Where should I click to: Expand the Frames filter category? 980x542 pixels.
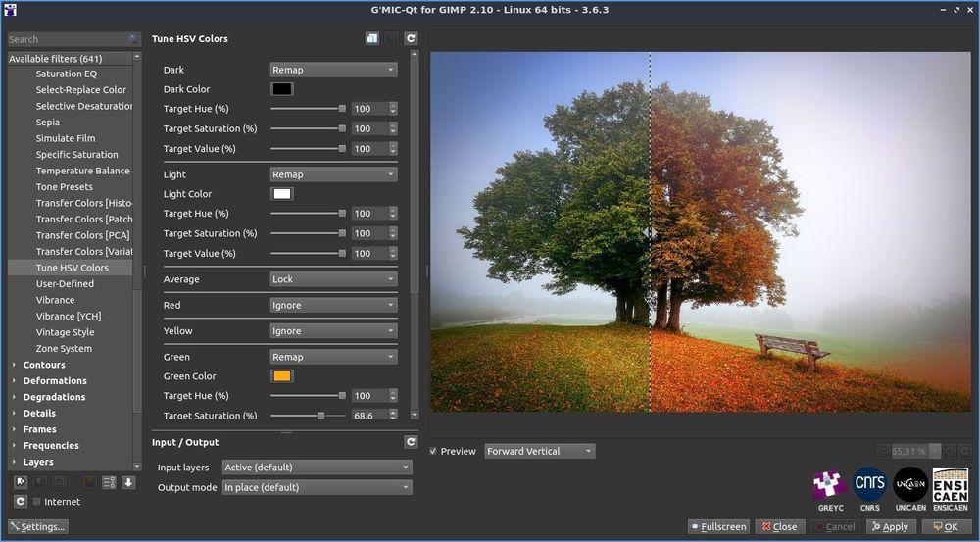pos(15,429)
